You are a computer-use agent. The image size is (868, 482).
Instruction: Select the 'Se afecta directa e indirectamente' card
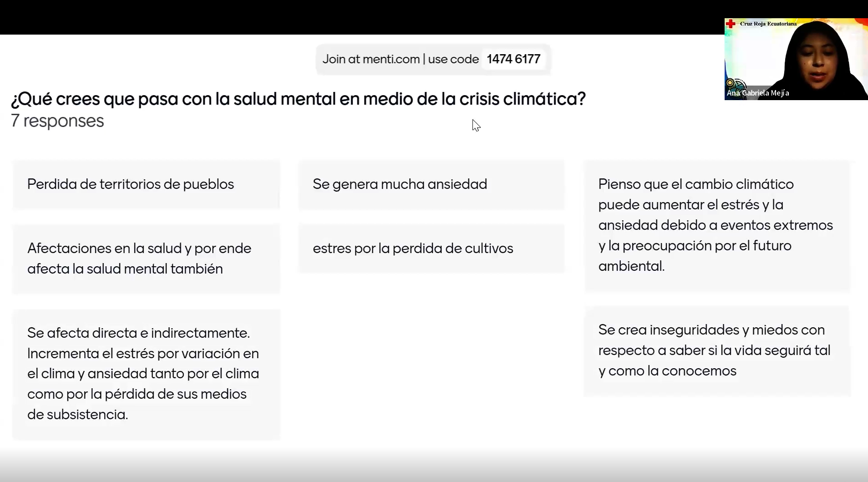[x=146, y=374]
